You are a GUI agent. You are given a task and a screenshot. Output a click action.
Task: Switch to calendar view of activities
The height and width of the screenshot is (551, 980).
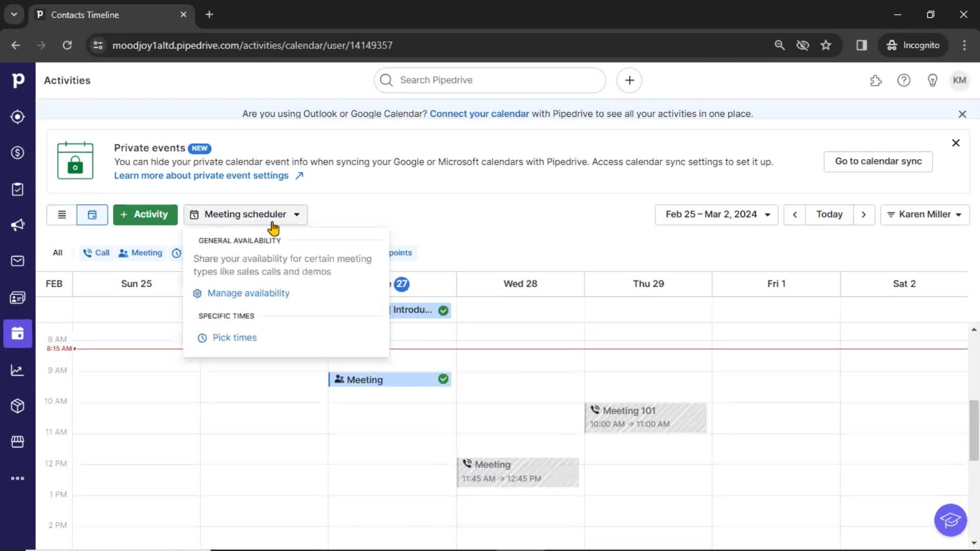tap(92, 215)
